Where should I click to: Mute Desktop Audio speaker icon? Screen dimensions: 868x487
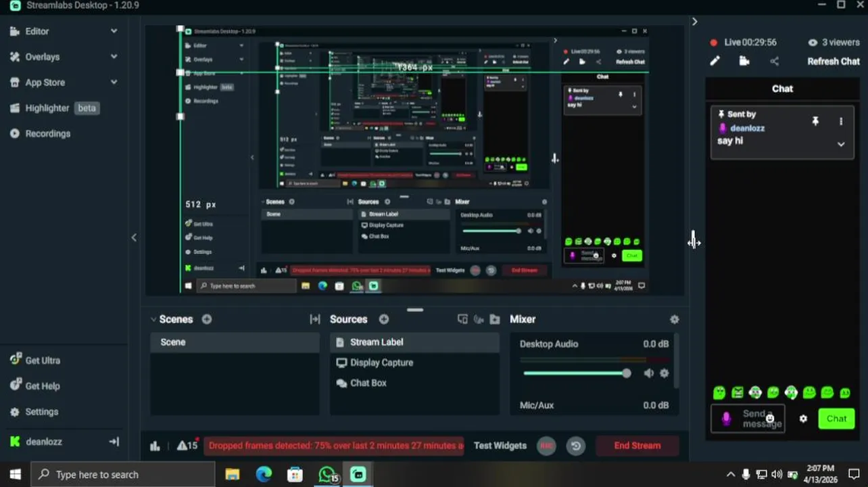point(648,373)
